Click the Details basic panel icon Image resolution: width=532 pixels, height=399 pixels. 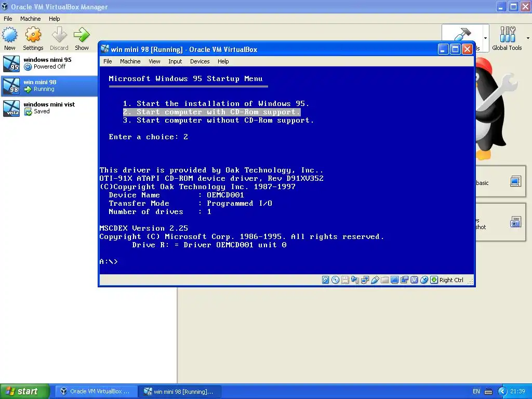click(515, 181)
